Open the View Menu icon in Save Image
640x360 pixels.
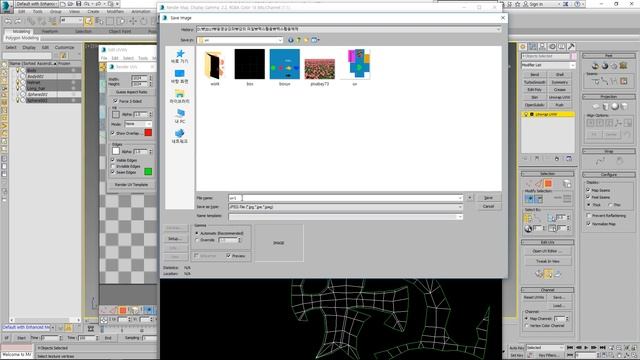(315, 40)
